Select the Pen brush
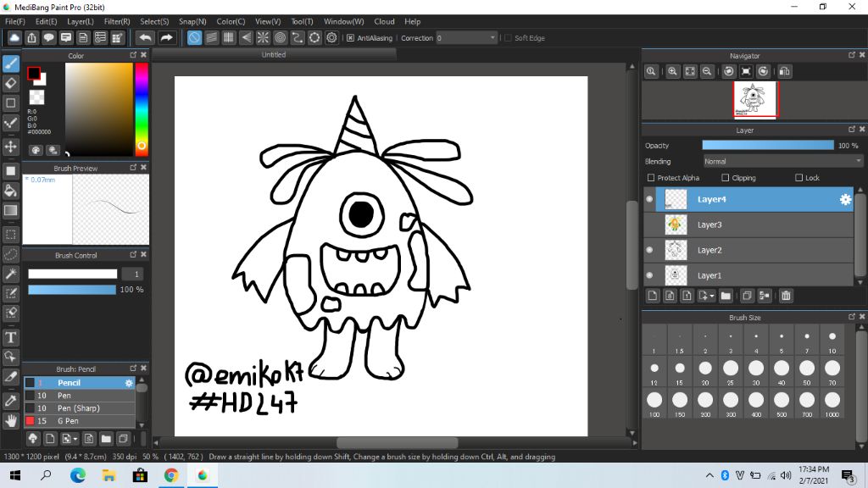Viewport: 868px width, 488px height. 79,396
